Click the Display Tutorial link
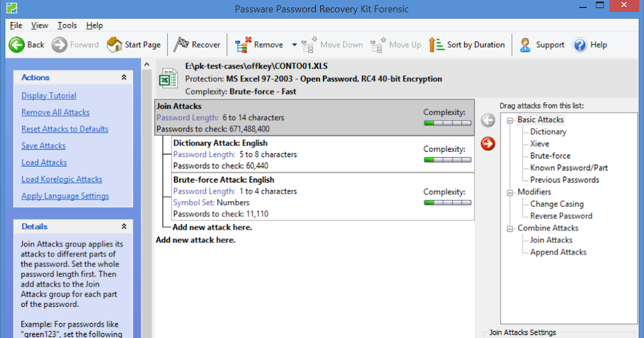 (49, 95)
